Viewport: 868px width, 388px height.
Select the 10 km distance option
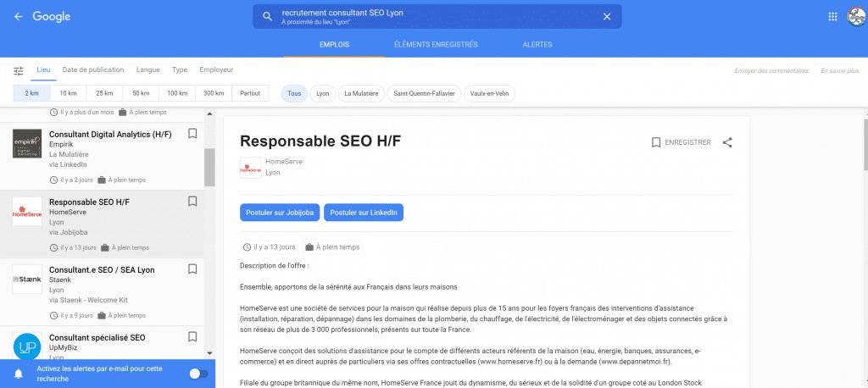coord(68,93)
